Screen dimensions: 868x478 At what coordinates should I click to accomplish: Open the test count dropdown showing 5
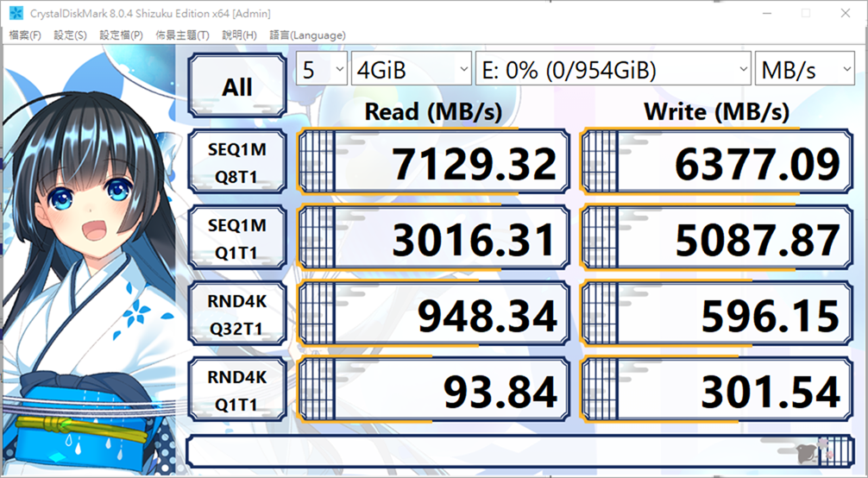[x=322, y=70]
